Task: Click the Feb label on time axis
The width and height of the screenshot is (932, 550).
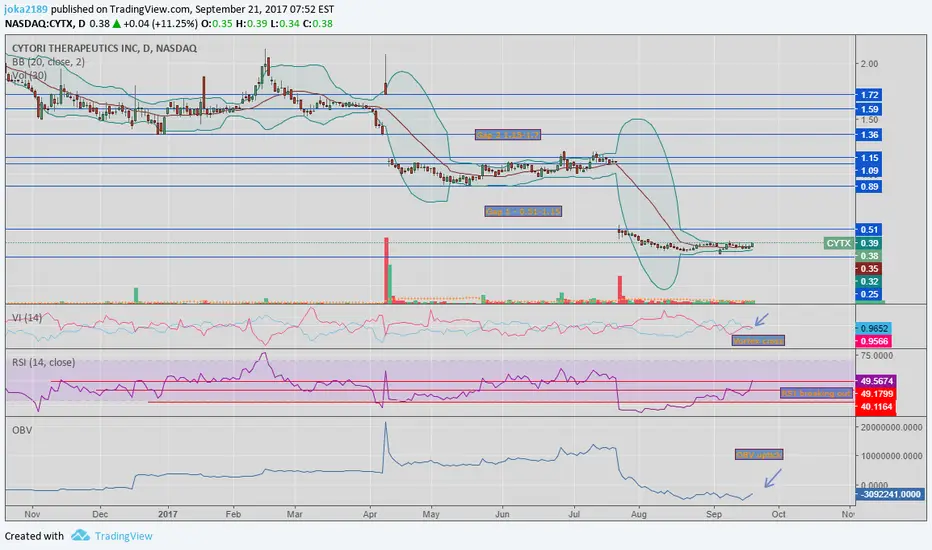Action: click(x=233, y=514)
